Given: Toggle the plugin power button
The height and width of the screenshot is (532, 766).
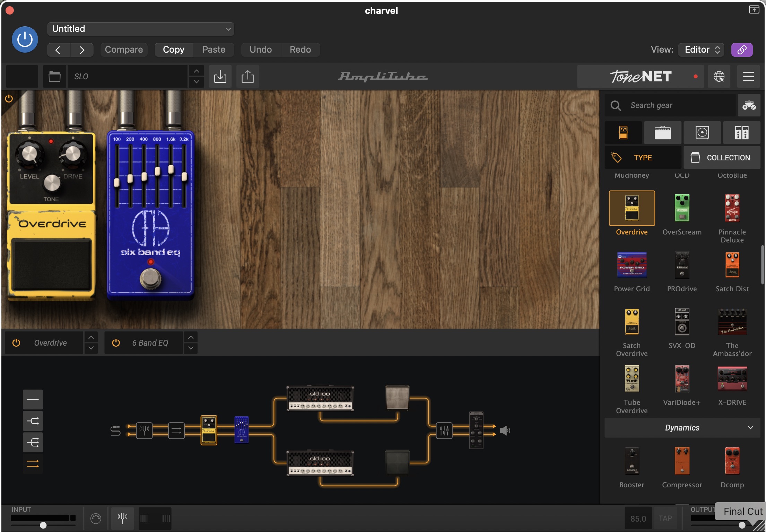Looking at the screenshot, I should tap(25, 39).
